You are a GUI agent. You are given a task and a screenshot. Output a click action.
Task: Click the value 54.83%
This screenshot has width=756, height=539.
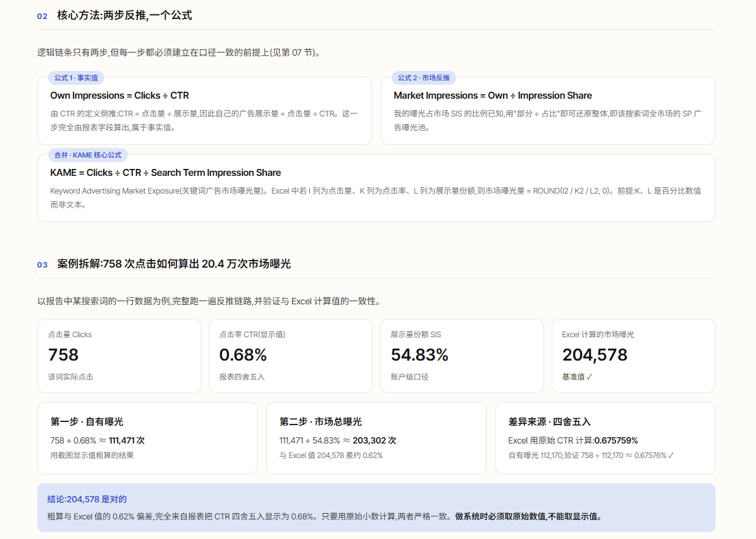tap(419, 355)
